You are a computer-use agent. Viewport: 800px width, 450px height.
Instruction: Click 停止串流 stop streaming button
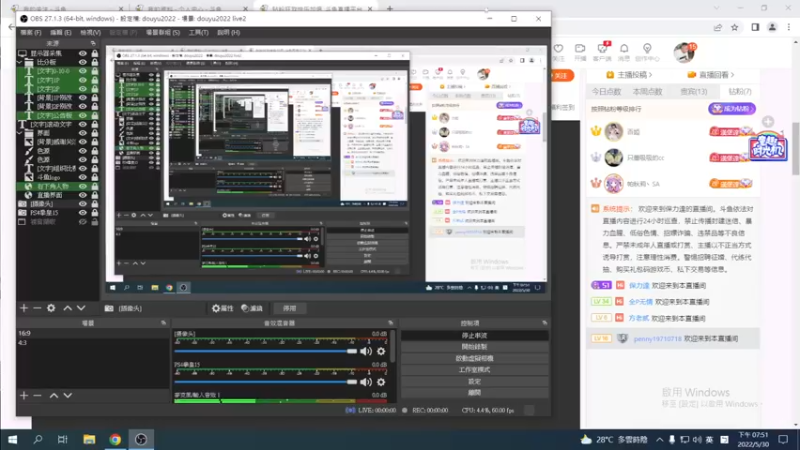point(474,335)
